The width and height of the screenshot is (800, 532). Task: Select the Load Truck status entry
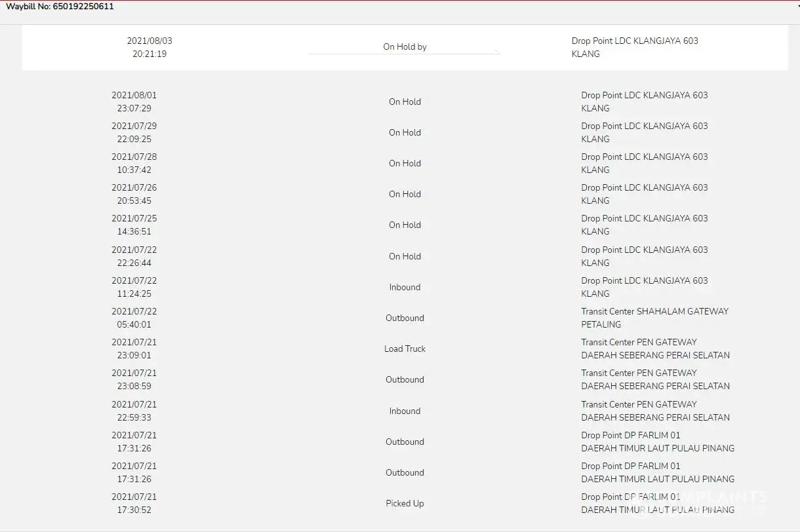point(405,349)
